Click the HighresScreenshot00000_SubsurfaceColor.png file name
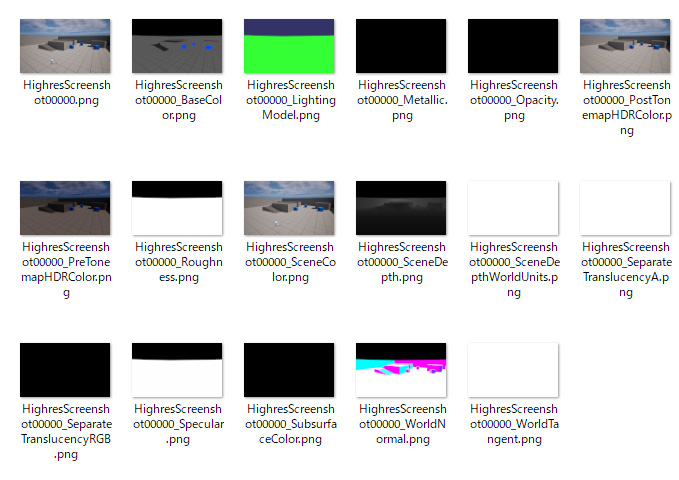 291,424
